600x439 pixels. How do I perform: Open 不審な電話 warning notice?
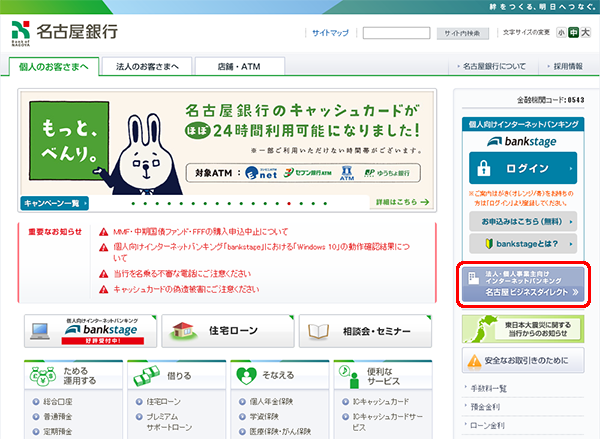(182, 274)
